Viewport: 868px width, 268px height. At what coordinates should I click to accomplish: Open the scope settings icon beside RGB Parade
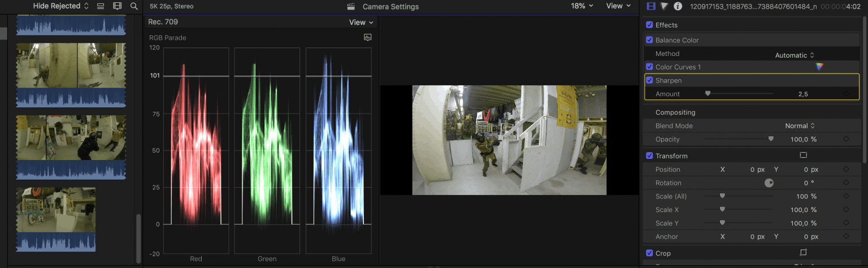(x=368, y=38)
